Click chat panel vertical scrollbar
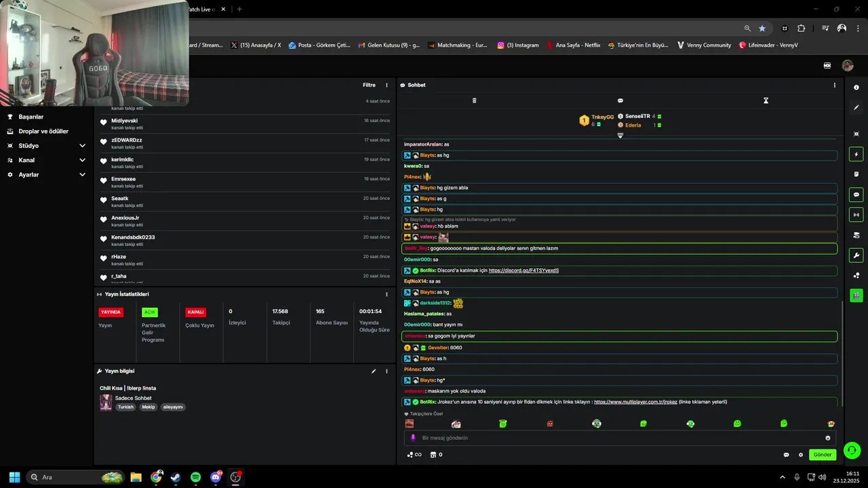 pyautogui.click(x=842, y=352)
